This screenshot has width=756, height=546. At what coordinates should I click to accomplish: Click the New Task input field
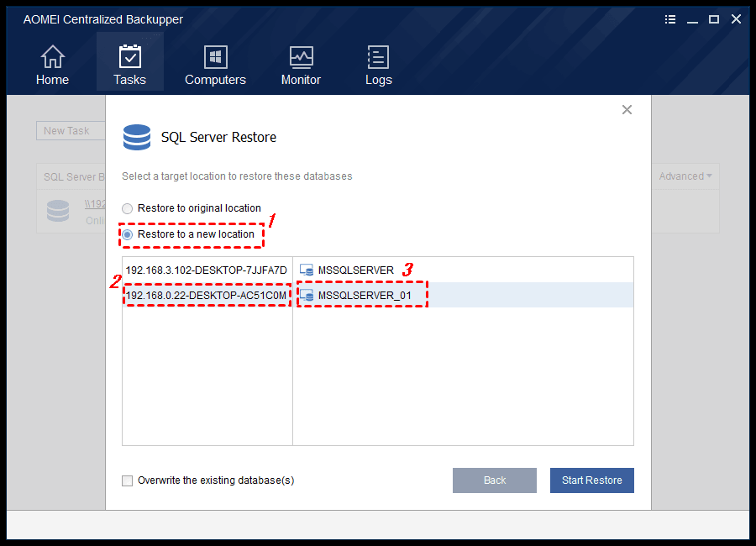pos(71,130)
